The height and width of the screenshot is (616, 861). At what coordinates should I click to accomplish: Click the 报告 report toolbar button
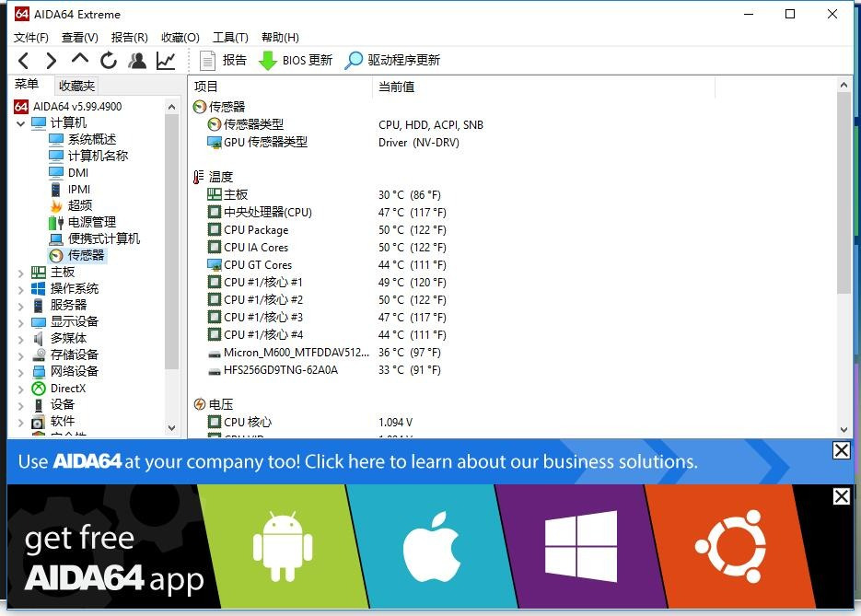coord(223,61)
